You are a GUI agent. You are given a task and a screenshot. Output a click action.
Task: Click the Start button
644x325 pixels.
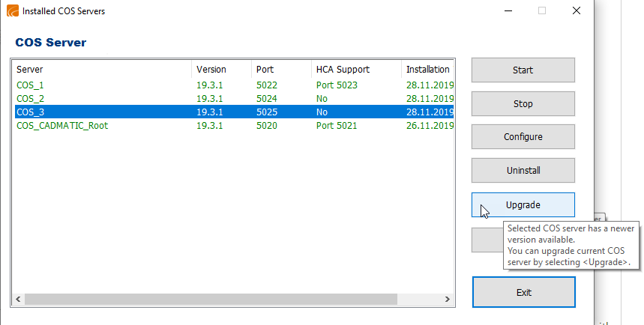523,70
